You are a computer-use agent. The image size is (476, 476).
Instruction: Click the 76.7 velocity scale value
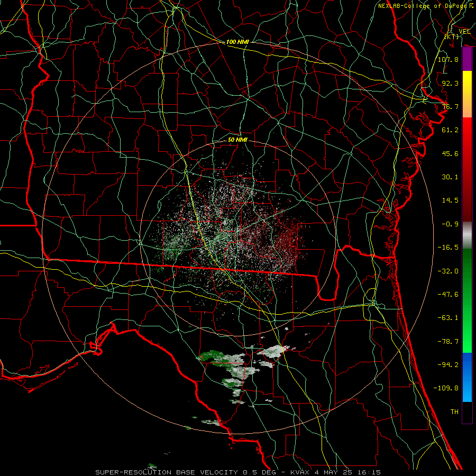[x=450, y=106]
